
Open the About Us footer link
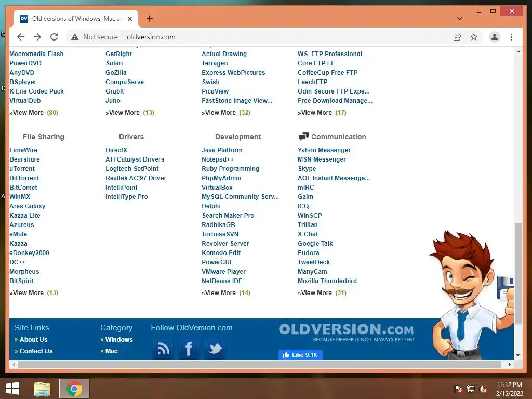(x=33, y=340)
